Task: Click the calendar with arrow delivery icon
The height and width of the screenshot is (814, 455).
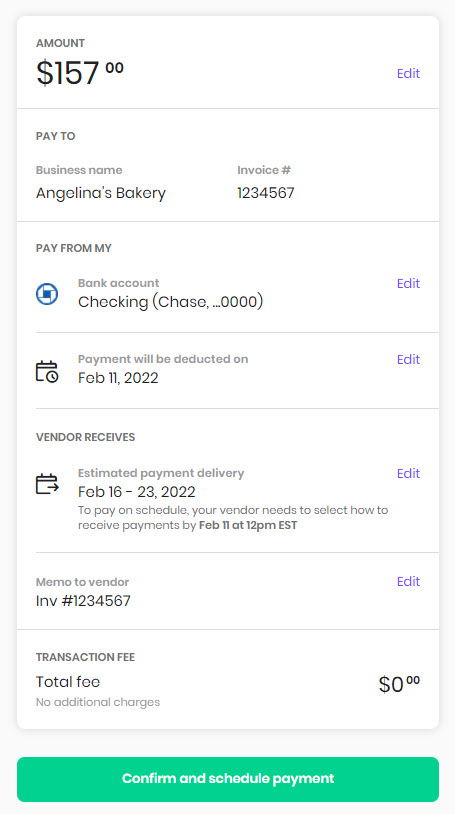Action: click(47, 484)
